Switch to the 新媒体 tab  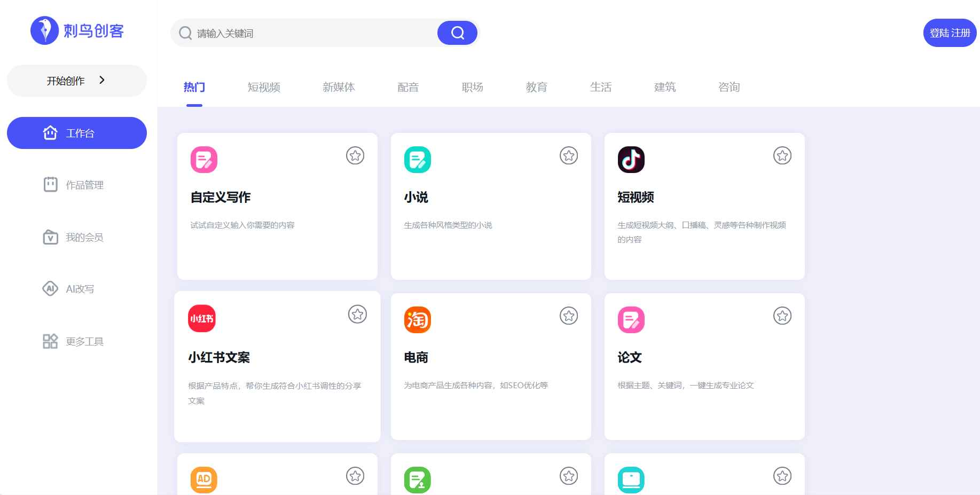coord(339,87)
